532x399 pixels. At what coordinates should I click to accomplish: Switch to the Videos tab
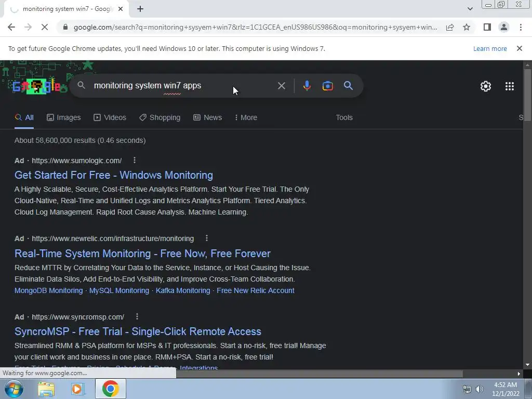pyautogui.click(x=110, y=117)
